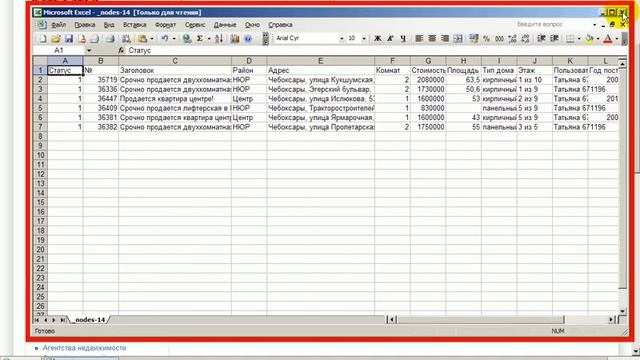Click the Excel document icon left of Файл
Viewport: 640px width, 360px height.
pos(42,25)
